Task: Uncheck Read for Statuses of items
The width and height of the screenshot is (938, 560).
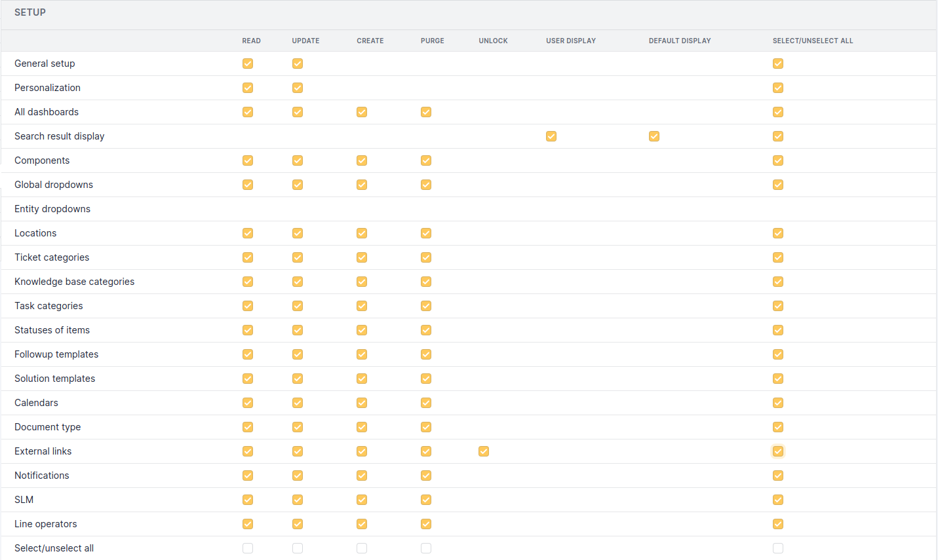Action: pyautogui.click(x=248, y=330)
